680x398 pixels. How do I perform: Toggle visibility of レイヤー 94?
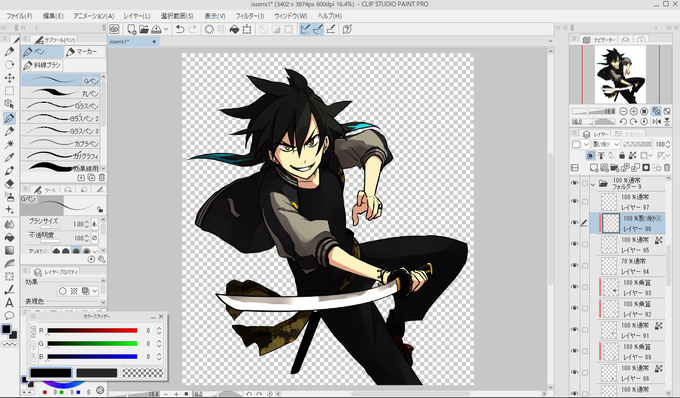point(575,265)
